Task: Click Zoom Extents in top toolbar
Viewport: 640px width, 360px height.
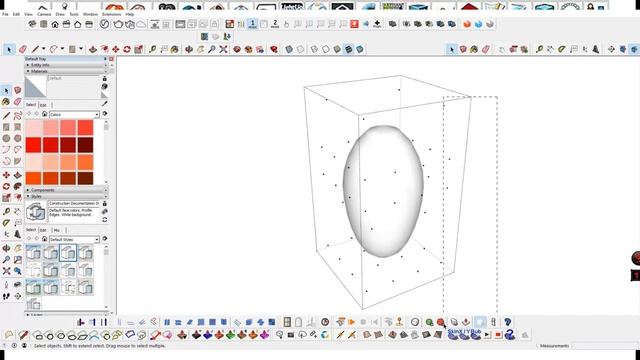Action: pyautogui.click(x=223, y=49)
